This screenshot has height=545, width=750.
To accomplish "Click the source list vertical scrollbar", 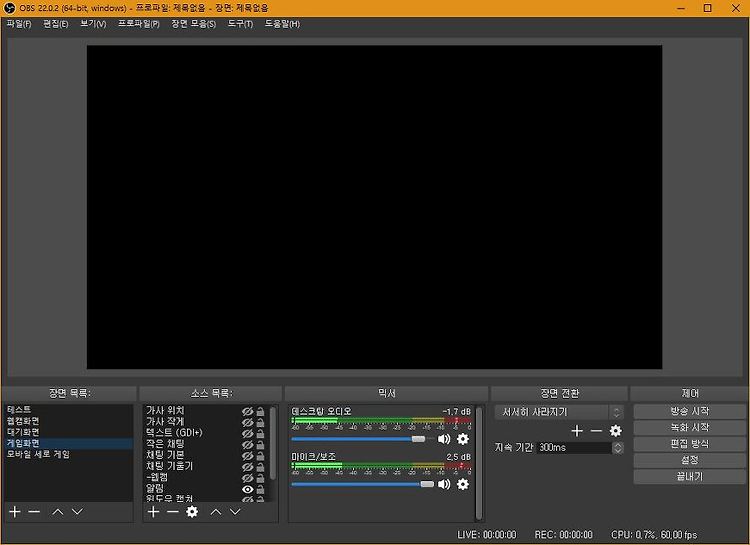I will 273,443.
